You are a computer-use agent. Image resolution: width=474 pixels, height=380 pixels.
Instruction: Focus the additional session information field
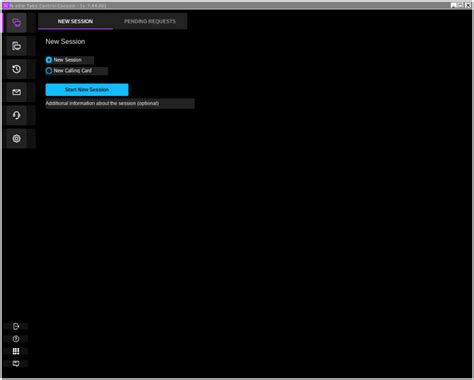(x=120, y=103)
